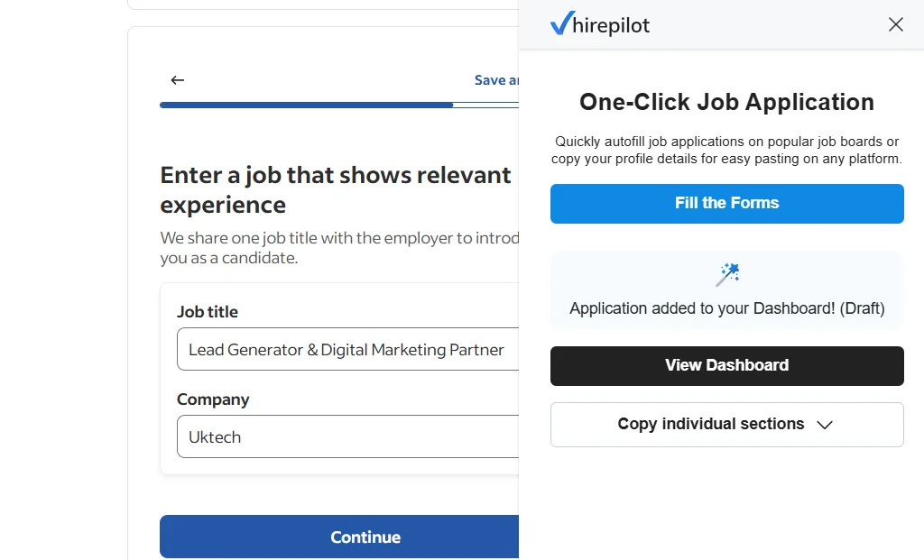This screenshot has width=924, height=560.
Task: Expand the Copy individual sections menu
Action: pyautogui.click(x=726, y=424)
